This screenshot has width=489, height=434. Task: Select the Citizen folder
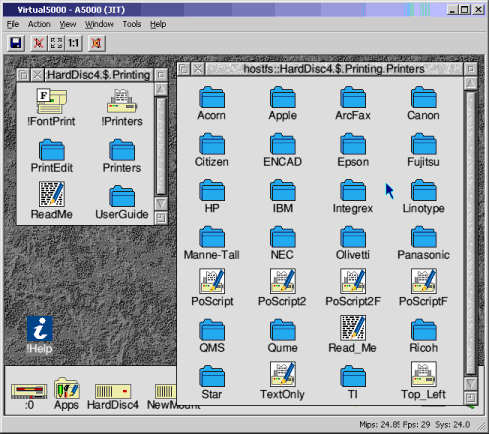(212, 150)
